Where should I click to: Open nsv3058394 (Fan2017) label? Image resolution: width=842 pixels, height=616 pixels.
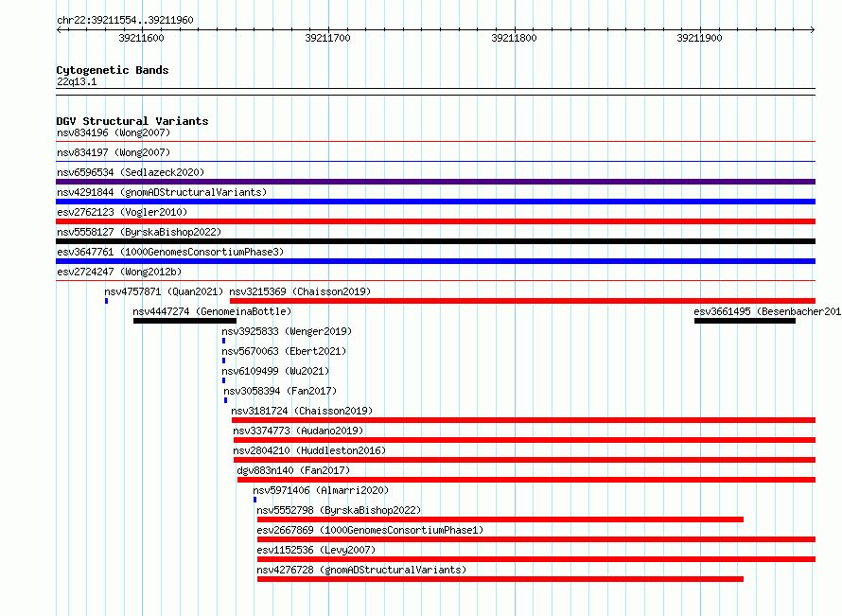coord(280,391)
